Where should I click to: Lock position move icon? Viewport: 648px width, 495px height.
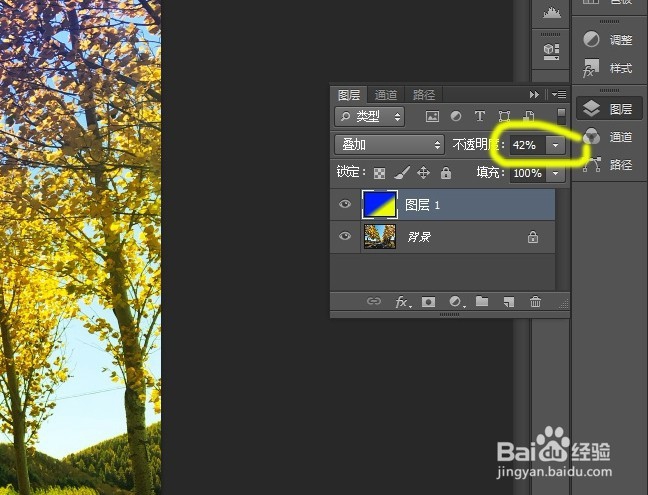pos(424,173)
